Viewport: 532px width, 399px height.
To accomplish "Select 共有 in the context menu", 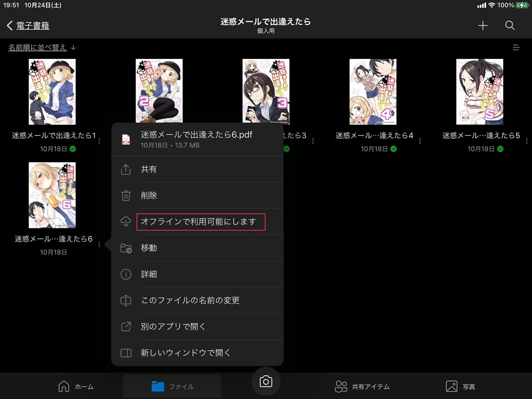I will tap(198, 169).
